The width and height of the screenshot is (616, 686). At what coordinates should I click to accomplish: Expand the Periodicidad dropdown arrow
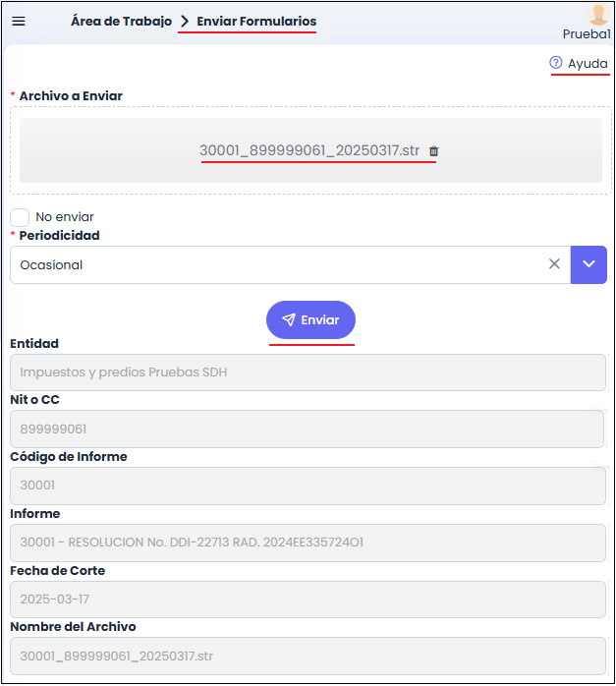(x=588, y=264)
